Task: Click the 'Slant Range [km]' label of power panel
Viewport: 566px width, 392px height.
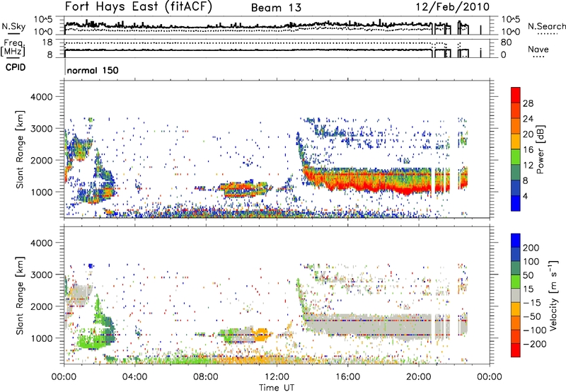Action: (20, 149)
